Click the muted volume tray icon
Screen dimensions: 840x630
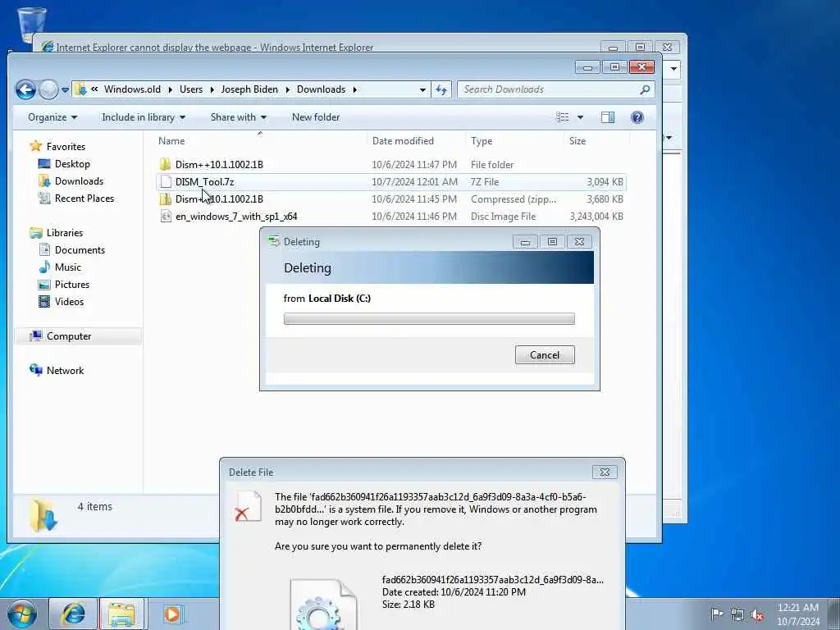pos(757,614)
